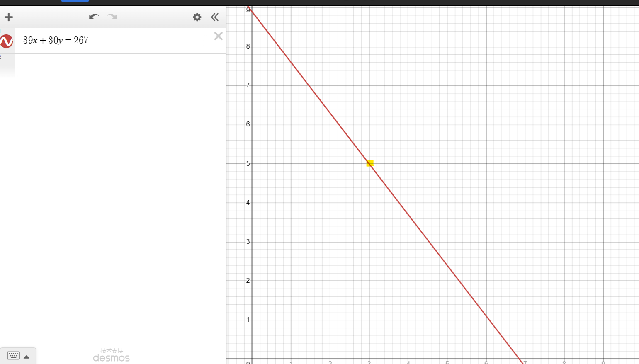The height and width of the screenshot is (364, 639).
Task: Collapse the expression list panel
Action: 215,17
